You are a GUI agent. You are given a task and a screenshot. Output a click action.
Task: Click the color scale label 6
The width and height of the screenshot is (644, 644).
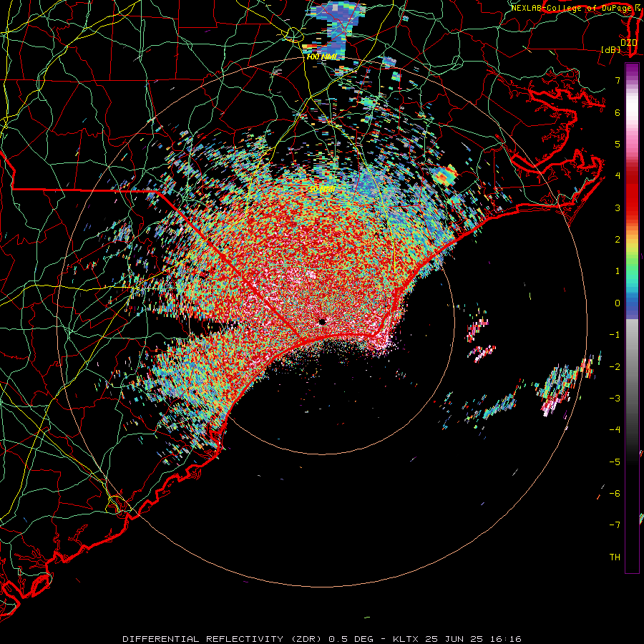(618, 112)
